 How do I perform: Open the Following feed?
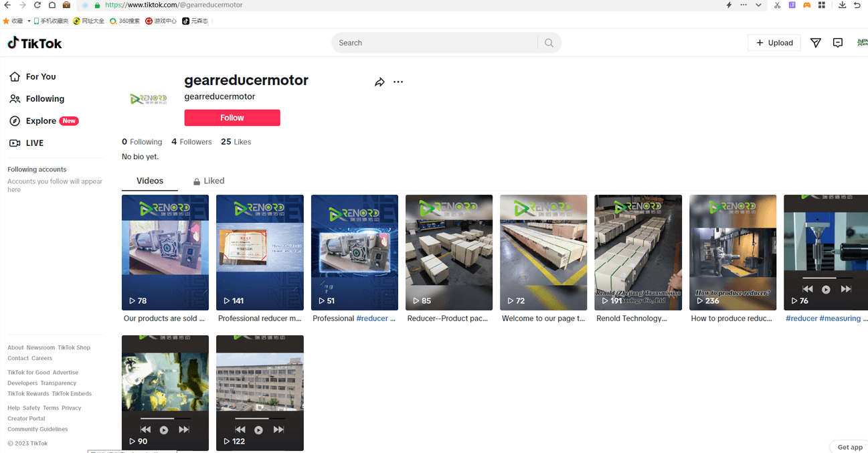click(37, 99)
